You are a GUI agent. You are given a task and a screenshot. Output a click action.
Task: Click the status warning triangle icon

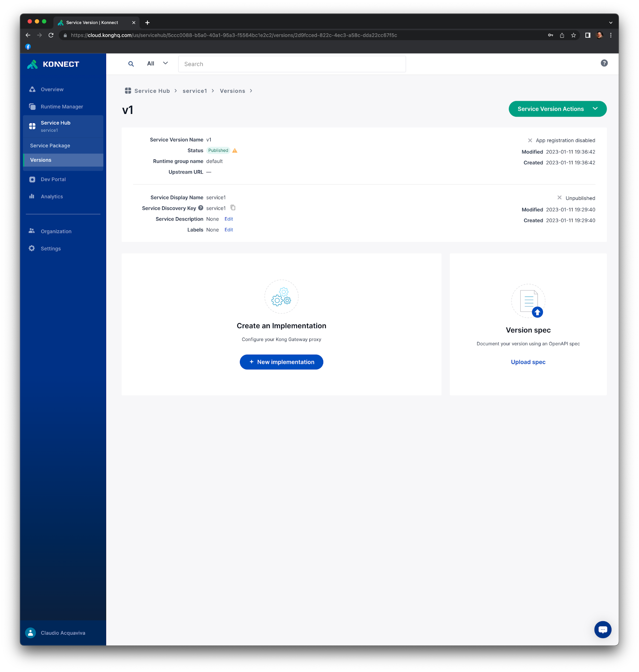(x=235, y=150)
